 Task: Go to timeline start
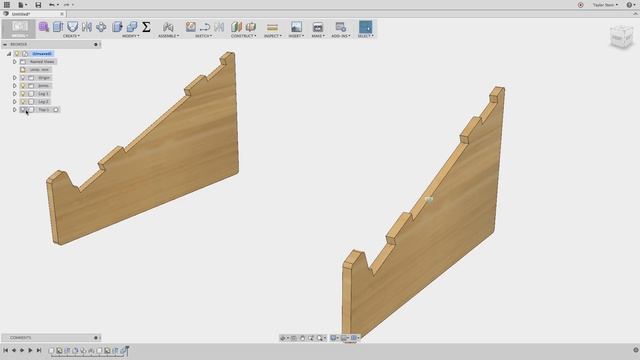click(6, 350)
